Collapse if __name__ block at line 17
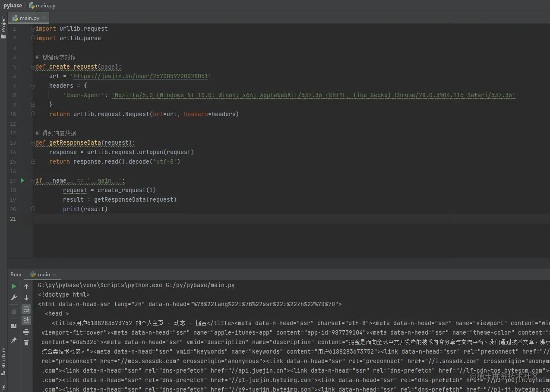This screenshot has width=550, height=392. 33,180
